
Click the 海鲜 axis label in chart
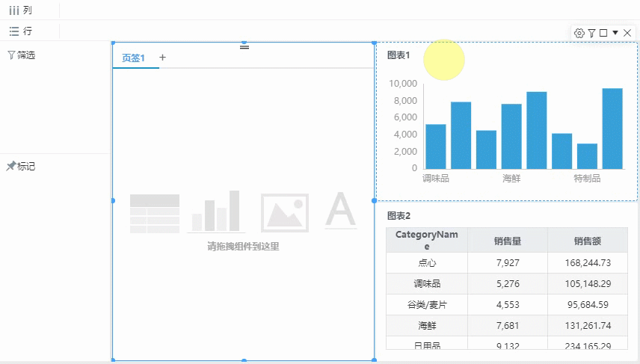(x=511, y=179)
